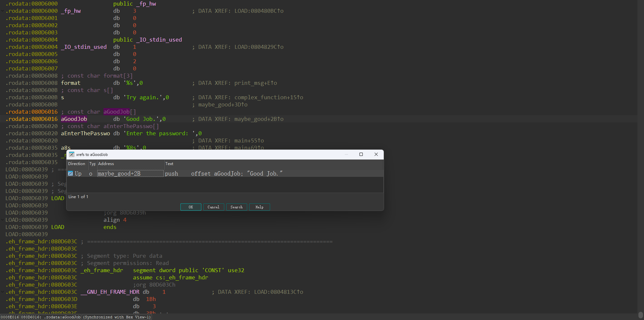The height and width of the screenshot is (320, 644).
Task: Click the Search button in xrefs dialog
Action: [236, 207]
